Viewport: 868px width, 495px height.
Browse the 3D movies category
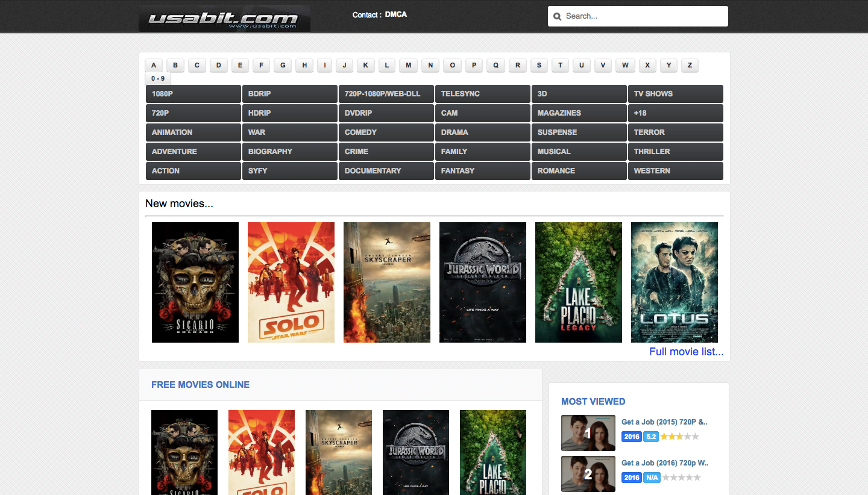579,94
